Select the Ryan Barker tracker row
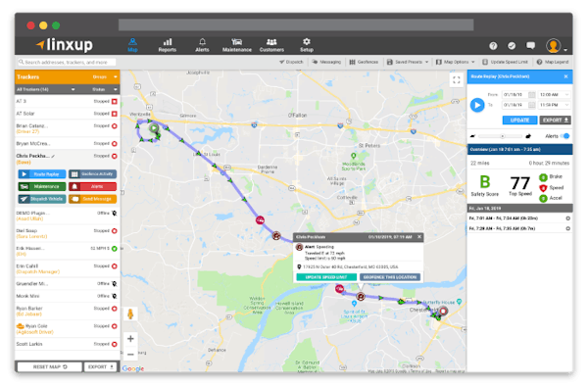Screen dimensions: 588x386 (67, 311)
